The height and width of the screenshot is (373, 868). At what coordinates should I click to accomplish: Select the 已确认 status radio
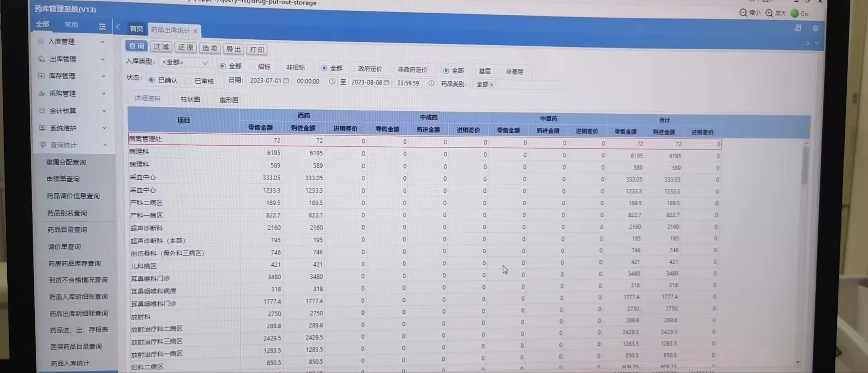151,80
